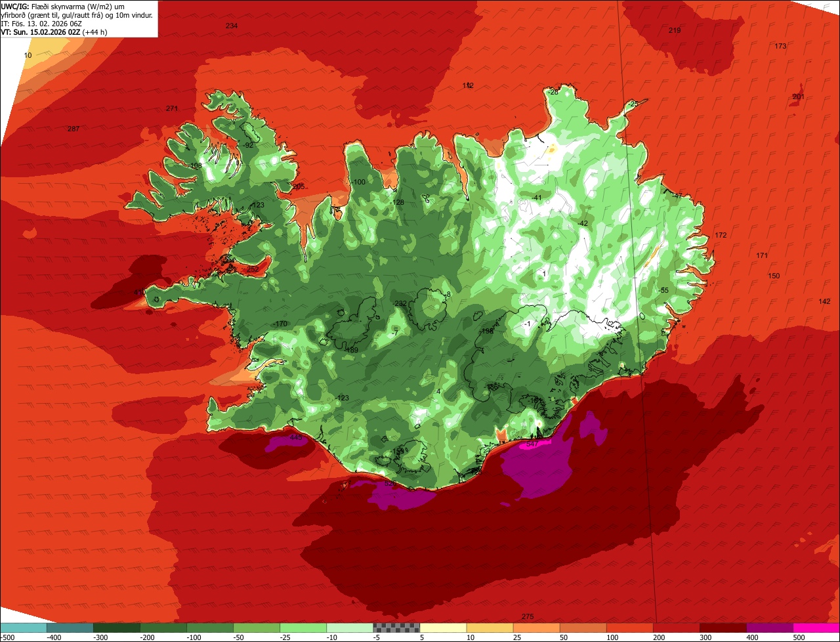Select the '219' flux value over the sea
840x642 pixels.
[675, 31]
